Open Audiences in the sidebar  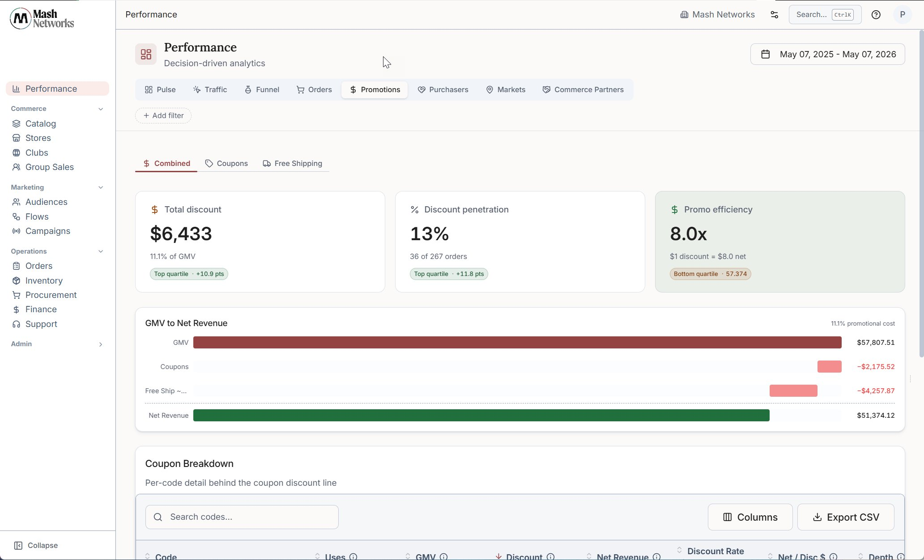pyautogui.click(x=47, y=202)
